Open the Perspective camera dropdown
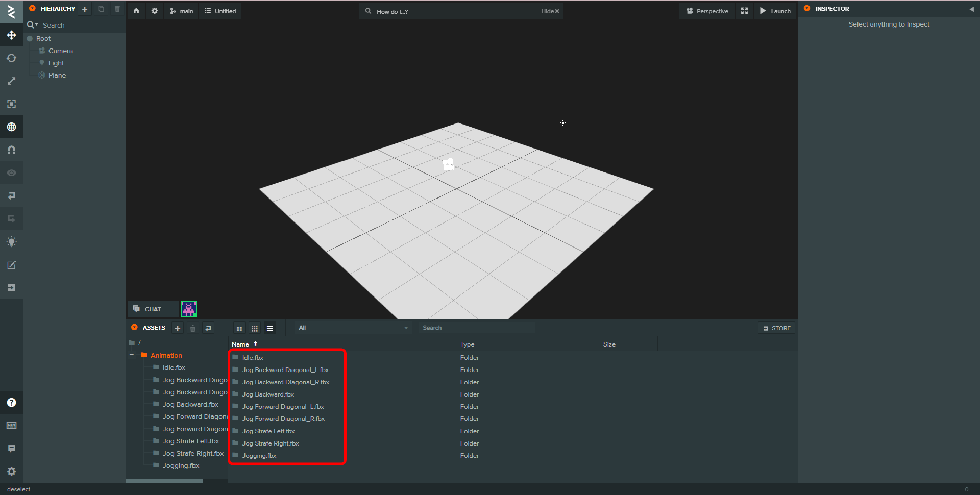Screen dimensions: 980x495 (x=707, y=11)
